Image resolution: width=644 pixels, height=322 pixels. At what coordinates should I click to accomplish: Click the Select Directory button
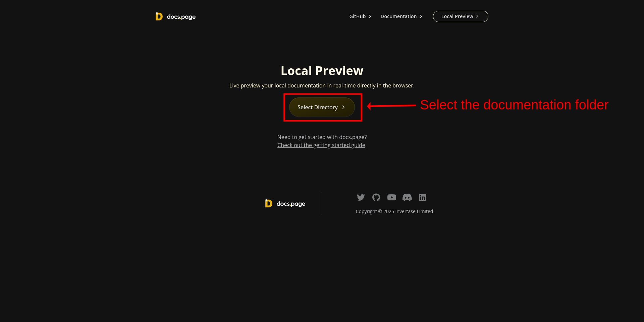click(322, 107)
